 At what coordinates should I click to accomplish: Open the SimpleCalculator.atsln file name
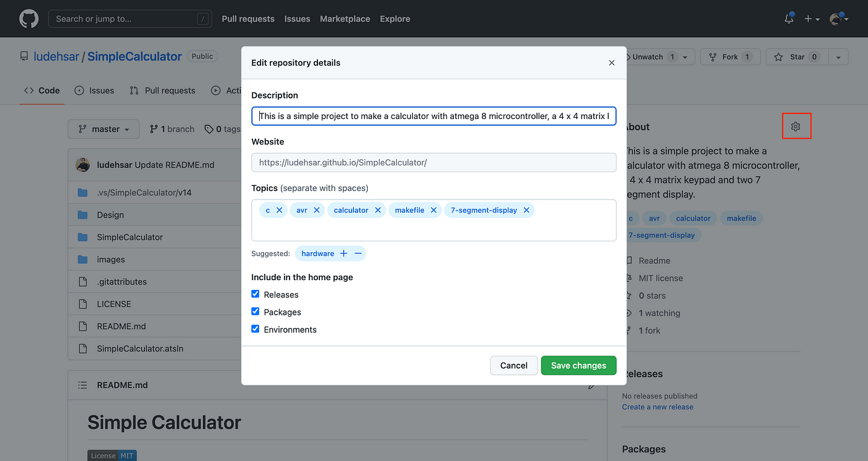[140, 348]
